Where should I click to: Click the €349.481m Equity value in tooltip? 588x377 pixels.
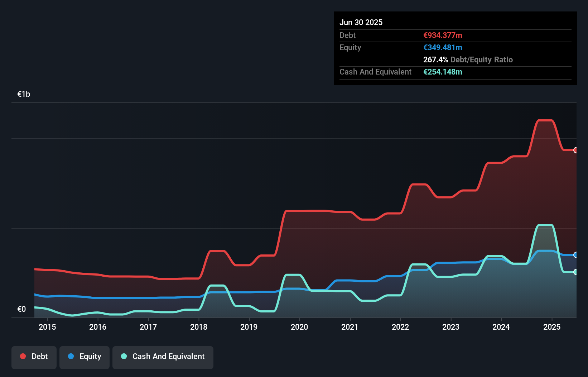443,47
